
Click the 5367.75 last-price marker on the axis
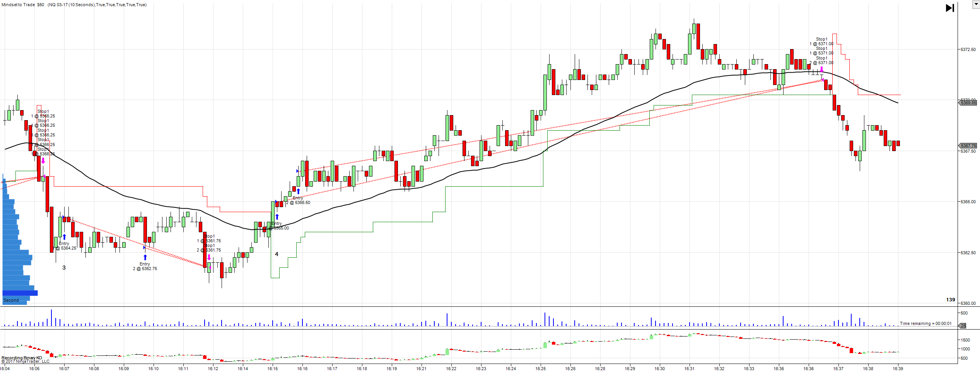pyautogui.click(x=968, y=146)
